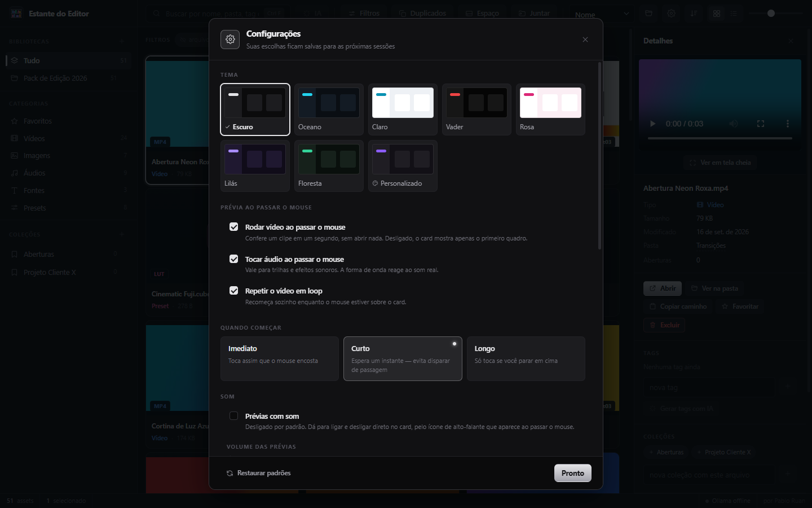812x508 pixels.
Task: Click the settings gear icon in the toolbar
Action: 671,14
